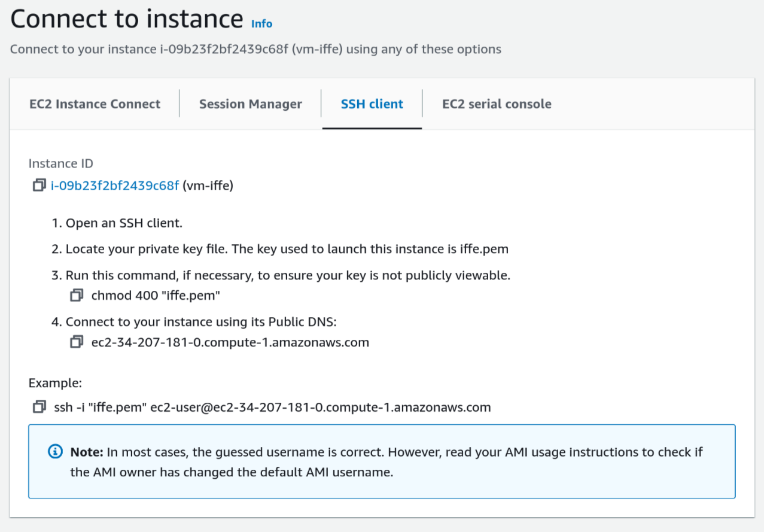The width and height of the screenshot is (764, 532).
Task: Click the ec2-34-207-181-0 Public DNS text
Action: (230, 342)
